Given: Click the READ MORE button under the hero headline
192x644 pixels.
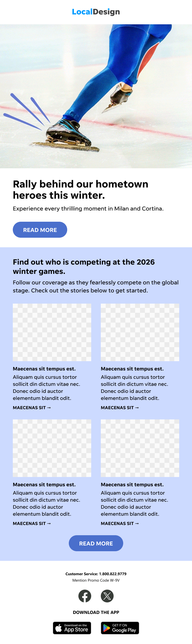Looking at the screenshot, I should tap(40, 230).
